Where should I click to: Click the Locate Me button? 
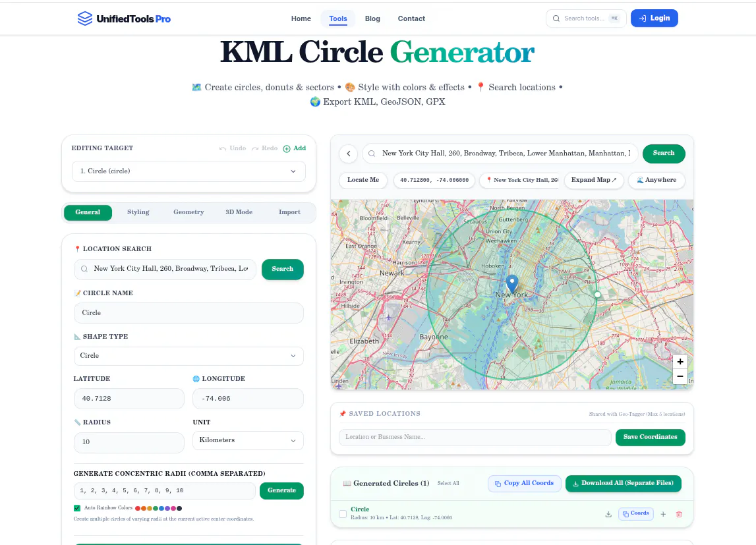363,180
